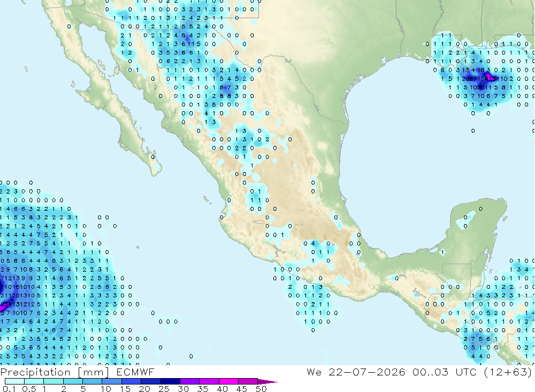The height and width of the screenshot is (392, 535).
Task: Click the "00..03 UTC" time text
Action: pos(445,372)
